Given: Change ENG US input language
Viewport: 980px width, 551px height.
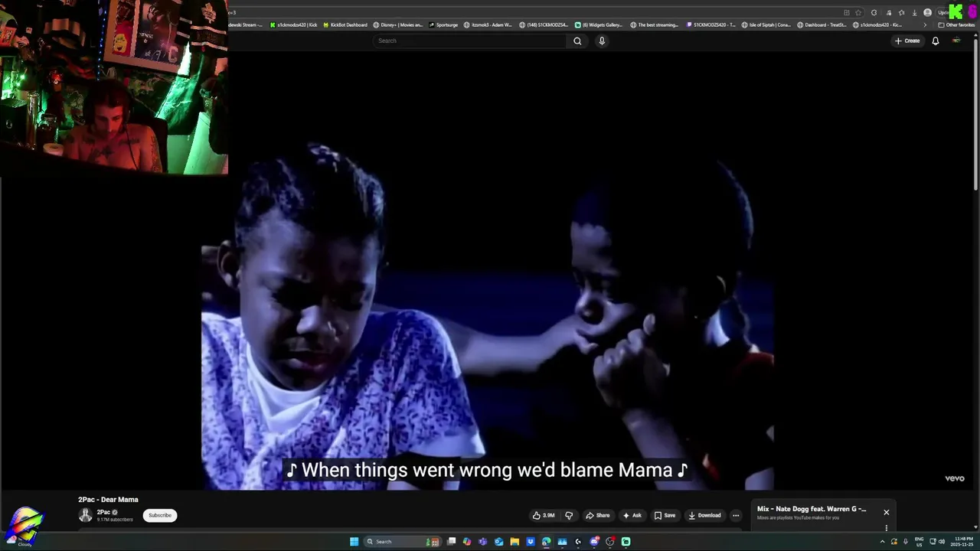Looking at the screenshot, I should pos(920,541).
